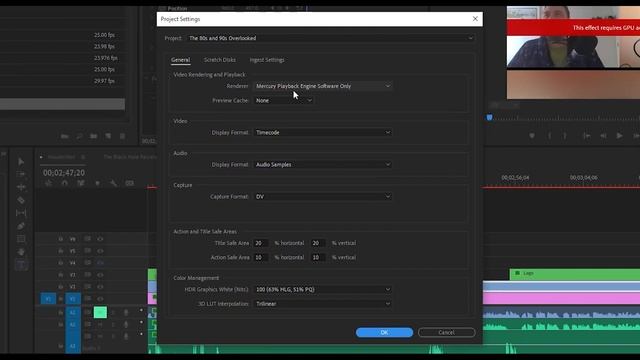Click New Item icon in Project panel
The height and width of the screenshot is (360, 640).
click(x=108, y=136)
